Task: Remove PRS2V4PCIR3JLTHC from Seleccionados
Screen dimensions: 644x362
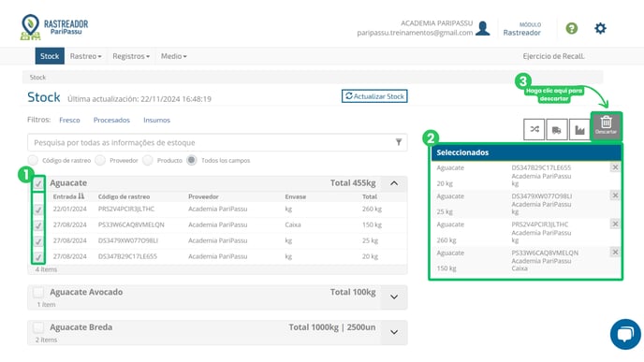Action: click(x=615, y=224)
